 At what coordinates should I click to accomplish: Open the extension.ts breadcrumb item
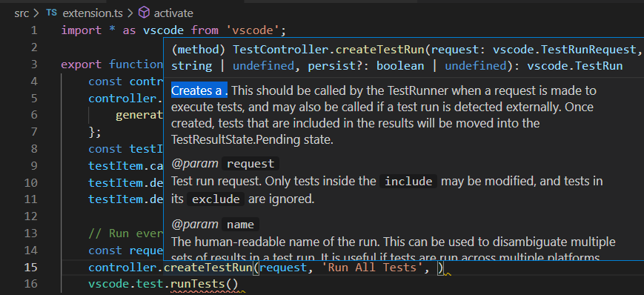pyautogui.click(x=93, y=13)
